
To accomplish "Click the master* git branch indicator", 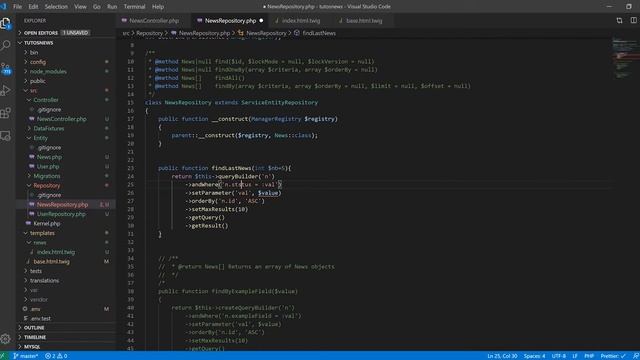I will [x=25, y=356].
